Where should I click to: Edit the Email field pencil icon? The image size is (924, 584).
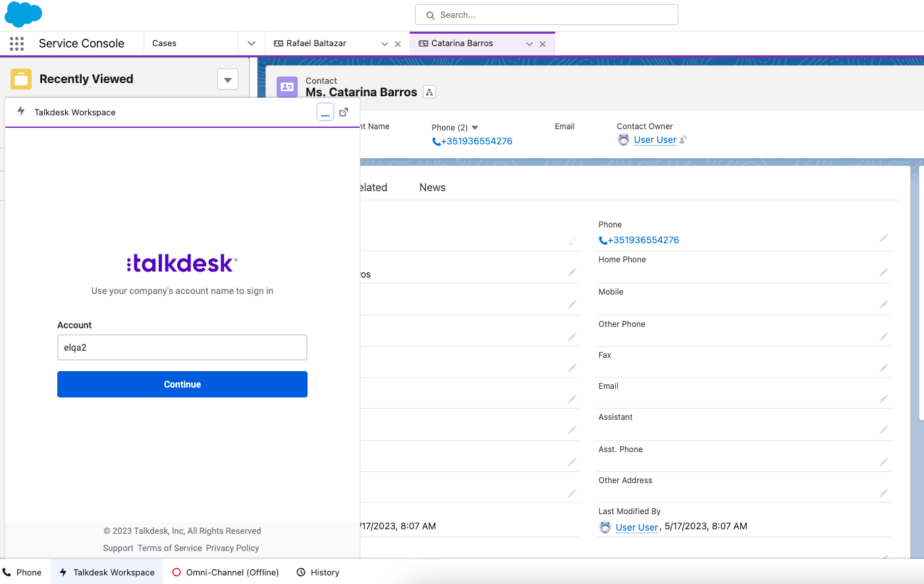(x=884, y=399)
